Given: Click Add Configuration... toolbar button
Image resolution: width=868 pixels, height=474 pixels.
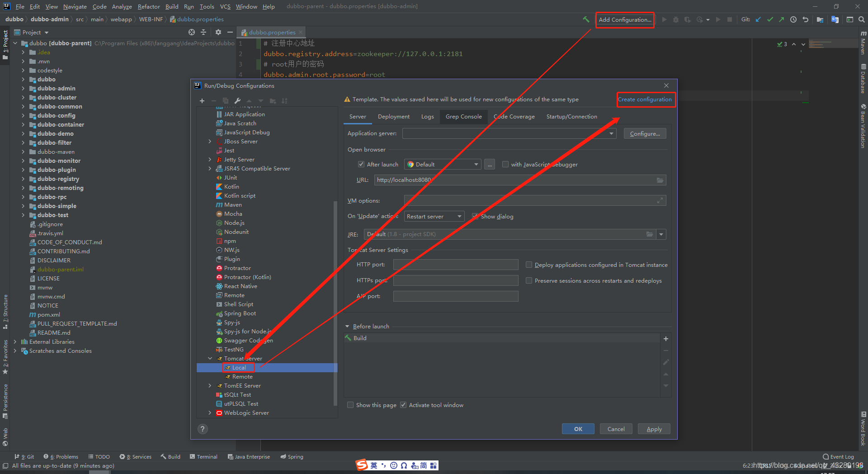Looking at the screenshot, I should (625, 20).
